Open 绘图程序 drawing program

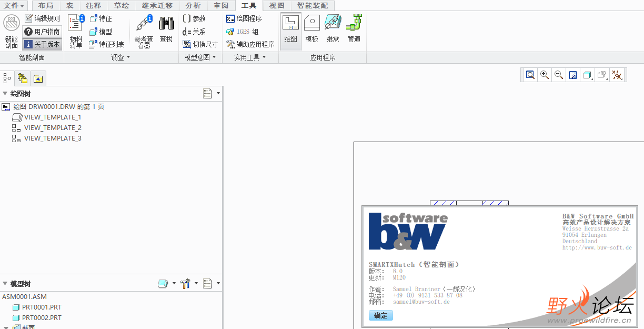pyautogui.click(x=244, y=18)
